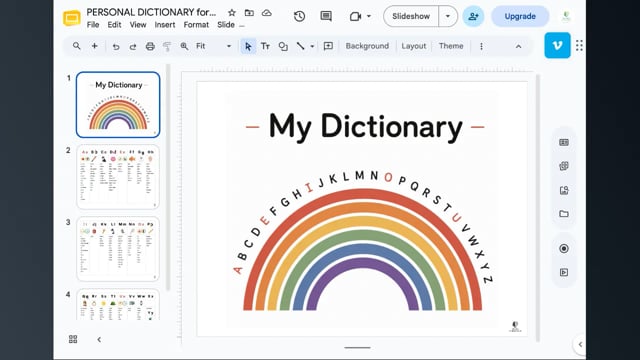The width and height of the screenshot is (640, 360).
Task: Open the Format menu
Action: pos(196,25)
